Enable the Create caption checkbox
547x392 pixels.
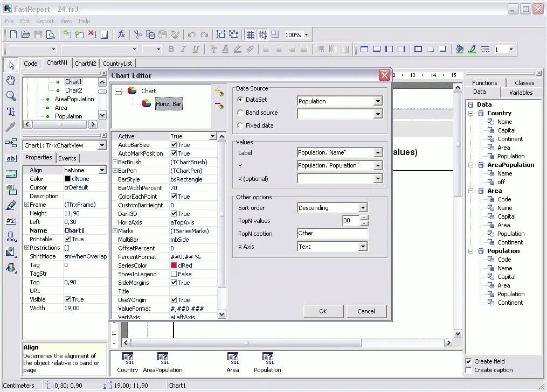click(469, 370)
